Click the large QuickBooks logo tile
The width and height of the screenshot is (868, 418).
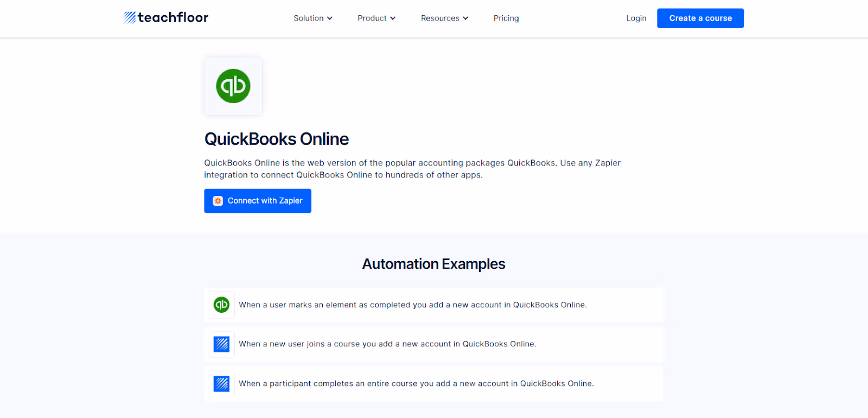(233, 86)
